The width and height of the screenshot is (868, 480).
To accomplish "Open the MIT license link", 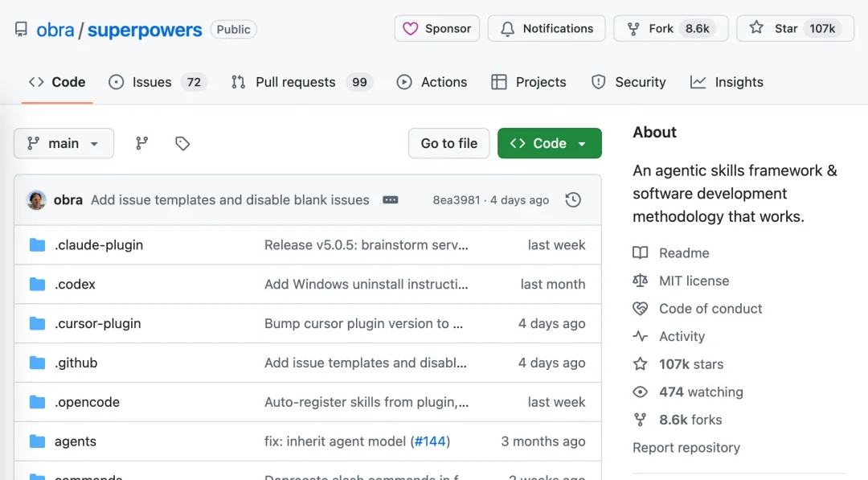I will 694,281.
